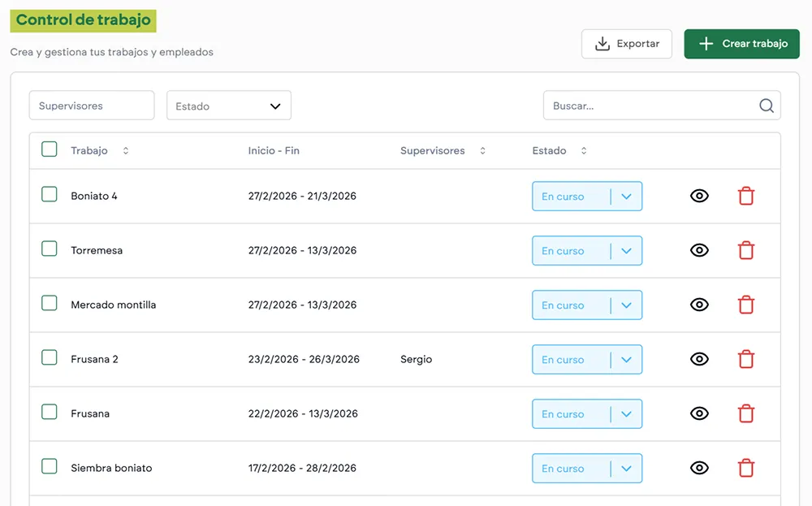Click the search magnifier icon

coord(766,106)
